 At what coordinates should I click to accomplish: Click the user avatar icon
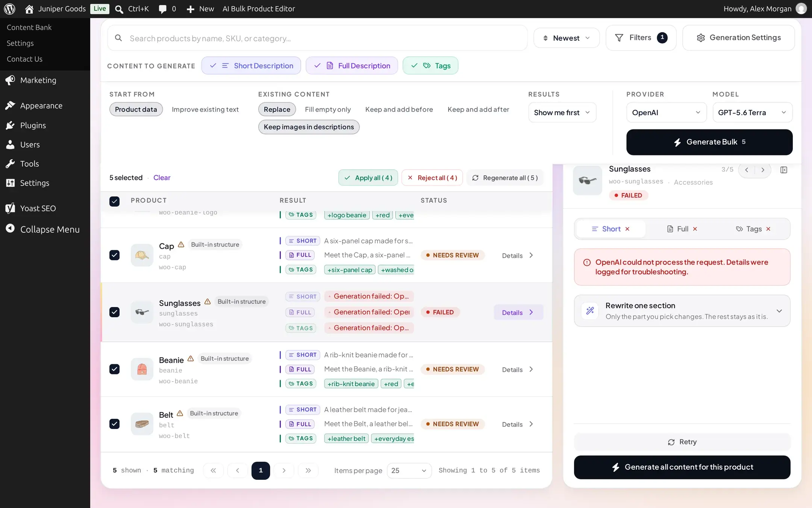801,9
